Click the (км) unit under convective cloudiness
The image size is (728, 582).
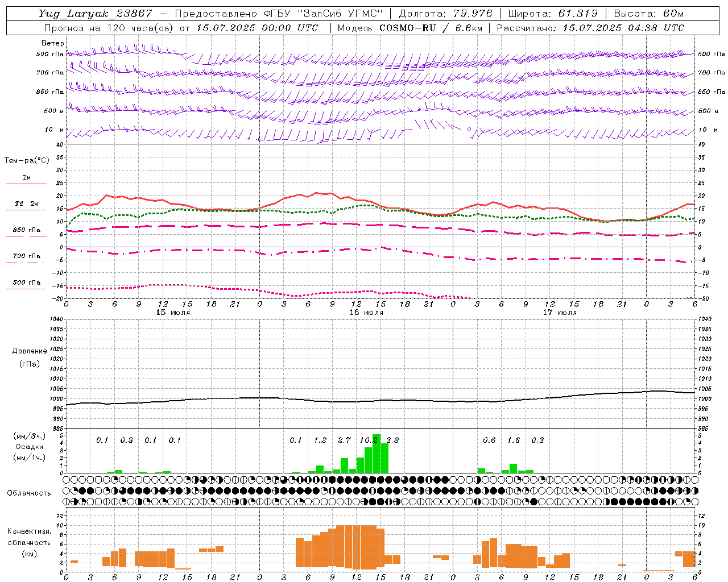point(29,554)
